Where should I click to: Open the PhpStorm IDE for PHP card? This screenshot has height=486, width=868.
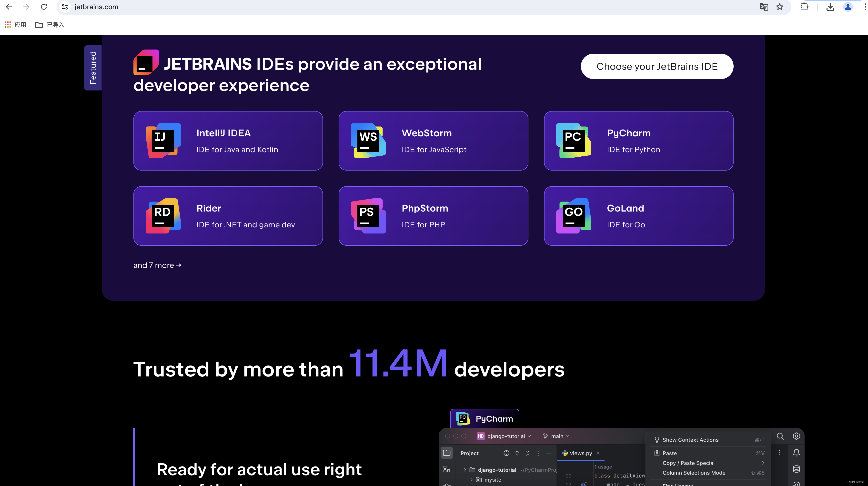tap(433, 216)
